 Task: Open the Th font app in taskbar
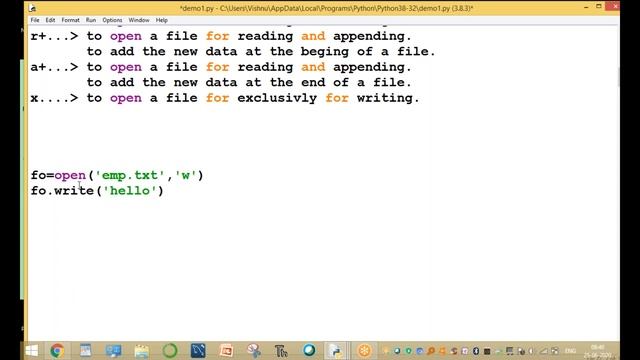tap(281, 351)
